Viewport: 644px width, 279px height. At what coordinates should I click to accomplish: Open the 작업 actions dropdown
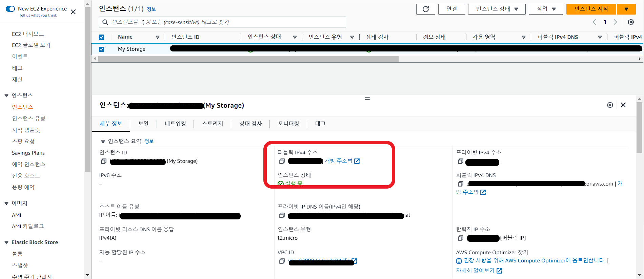[x=546, y=9]
